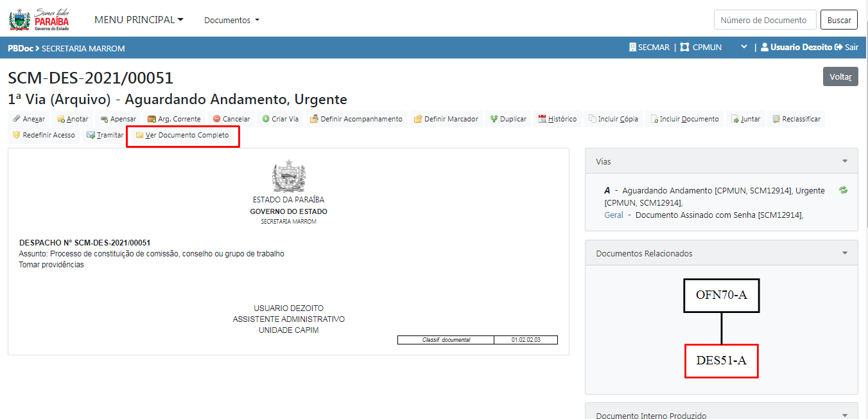The width and height of the screenshot is (868, 419).
Task: Open the MENU PRINCIPAL dropdown
Action: [x=139, y=20]
